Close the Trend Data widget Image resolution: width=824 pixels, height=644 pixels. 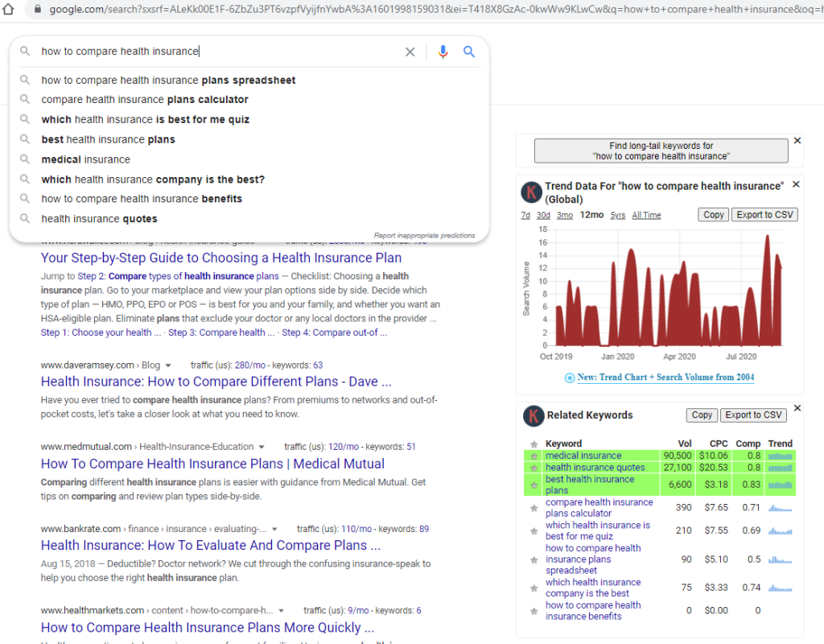pos(796,184)
